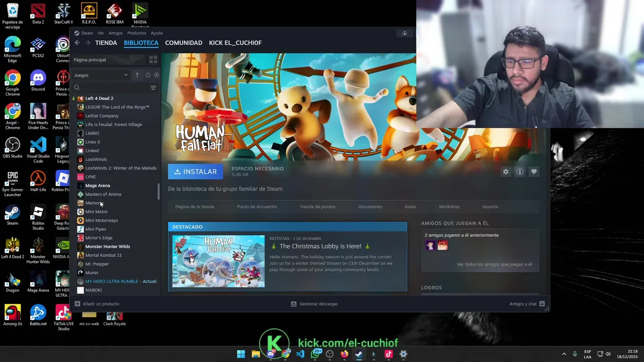Click the library list scrollbar thumb

click(159, 191)
